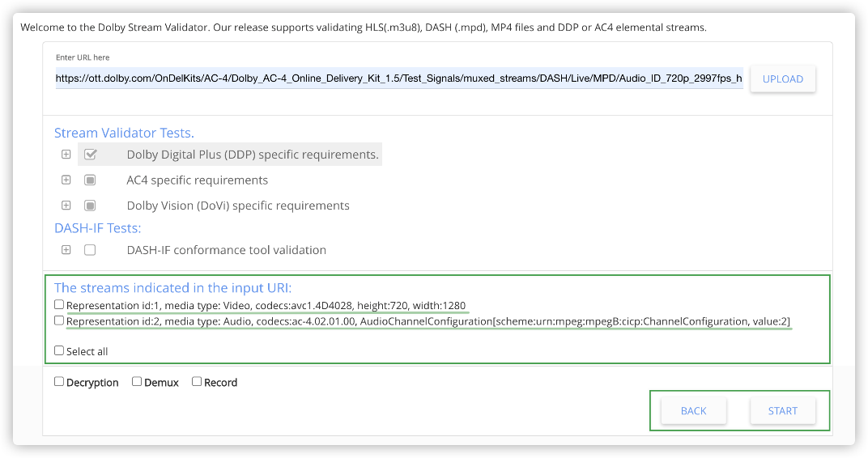868x458 pixels.
Task: Select the Audio representation id:2 checkbox
Action: [x=59, y=321]
